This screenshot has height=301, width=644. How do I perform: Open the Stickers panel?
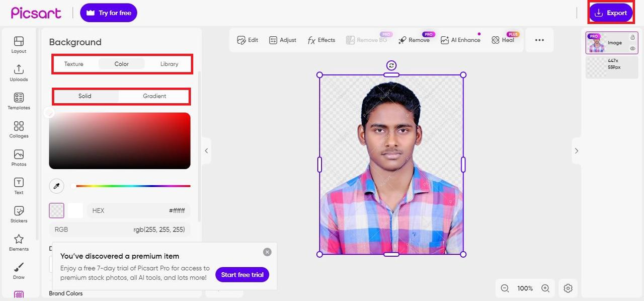(x=19, y=213)
